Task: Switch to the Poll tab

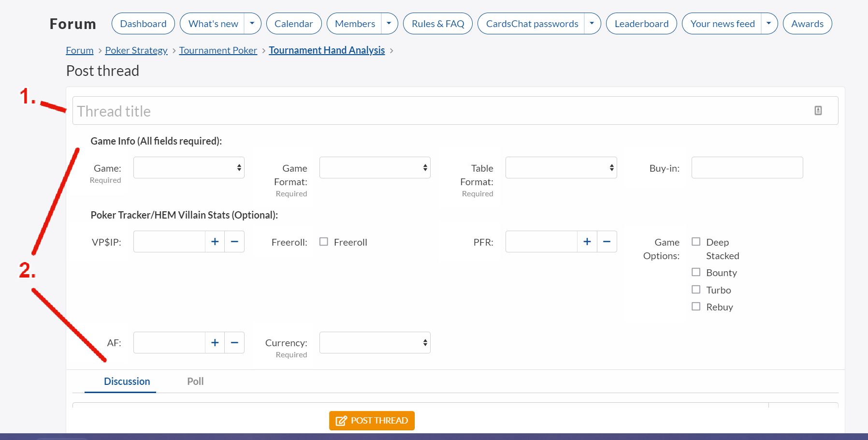Action: 195,381
